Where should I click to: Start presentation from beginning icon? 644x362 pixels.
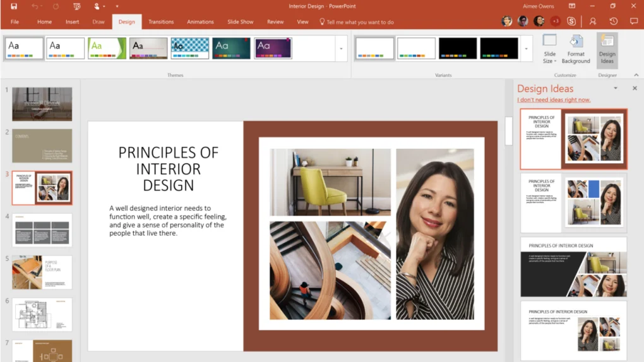click(x=77, y=6)
